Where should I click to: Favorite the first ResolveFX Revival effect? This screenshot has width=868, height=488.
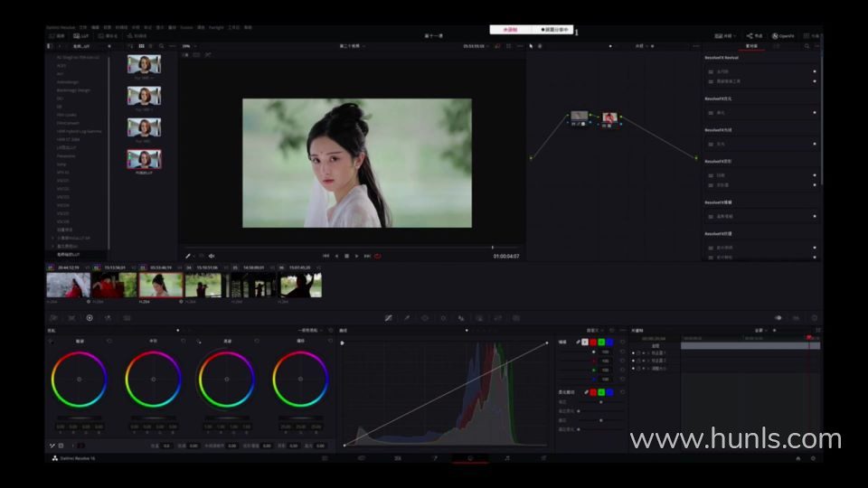tap(815, 71)
